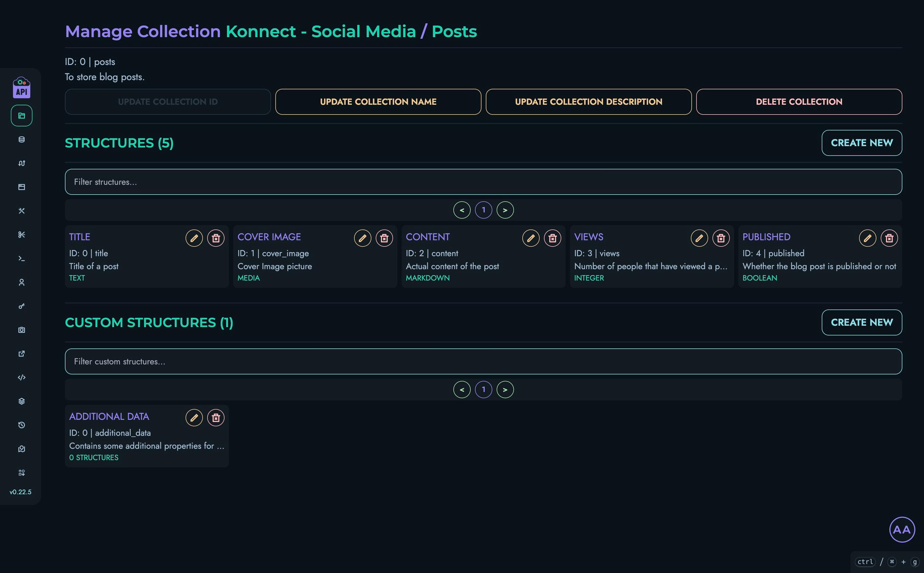Open the tools sidebar icon
The image size is (924, 573).
coord(22,211)
